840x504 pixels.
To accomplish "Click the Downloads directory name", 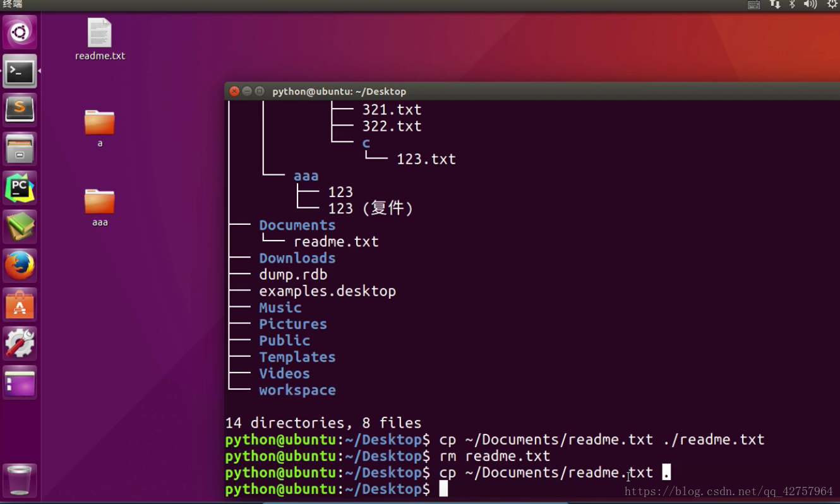I will click(x=297, y=258).
